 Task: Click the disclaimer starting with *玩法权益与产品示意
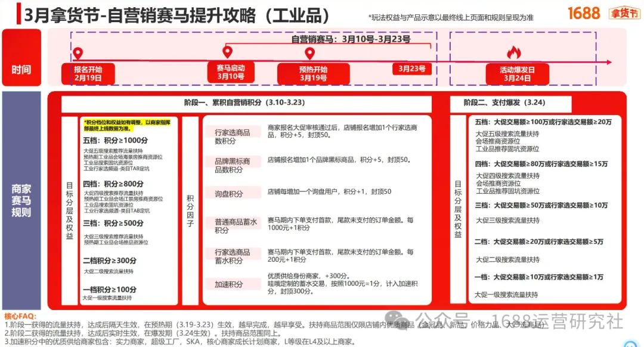point(451,18)
